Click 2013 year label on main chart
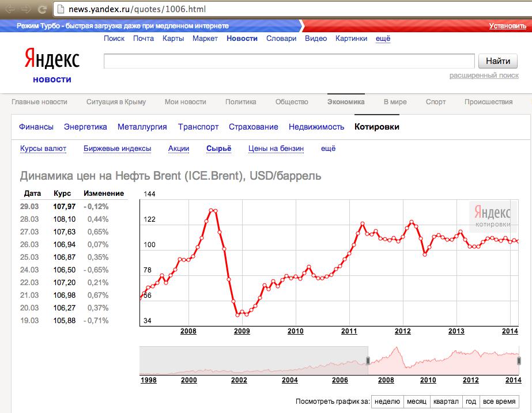Screen dimensions: 532x413 [456, 331]
